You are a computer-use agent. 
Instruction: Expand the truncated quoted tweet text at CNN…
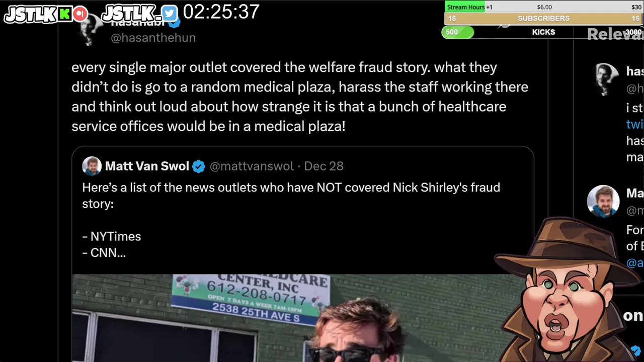click(x=108, y=253)
